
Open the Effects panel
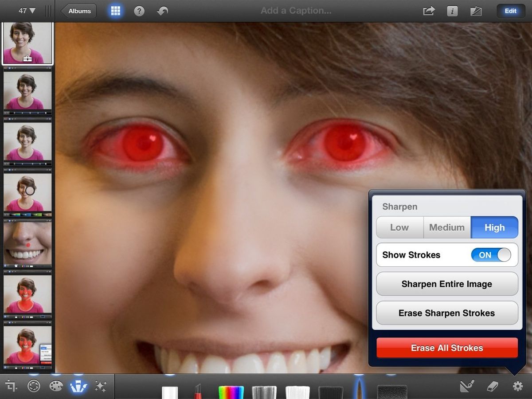coord(101,386)
